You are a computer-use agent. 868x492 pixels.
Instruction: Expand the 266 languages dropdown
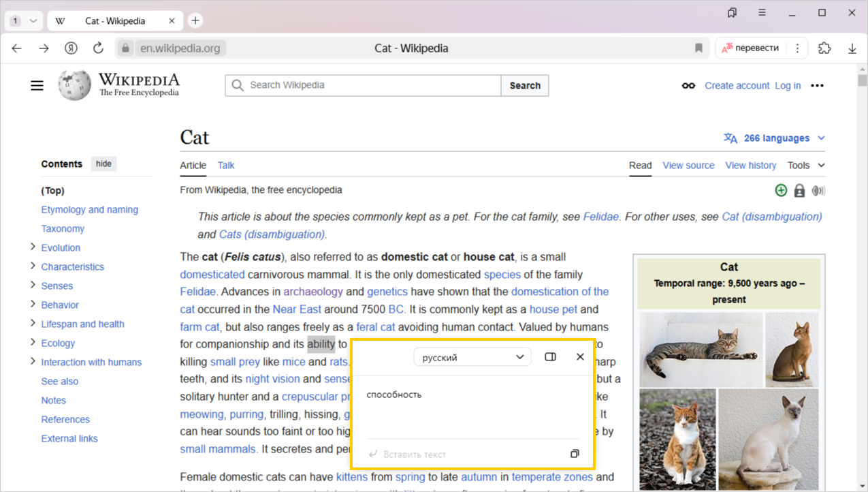tap(775, 138)
